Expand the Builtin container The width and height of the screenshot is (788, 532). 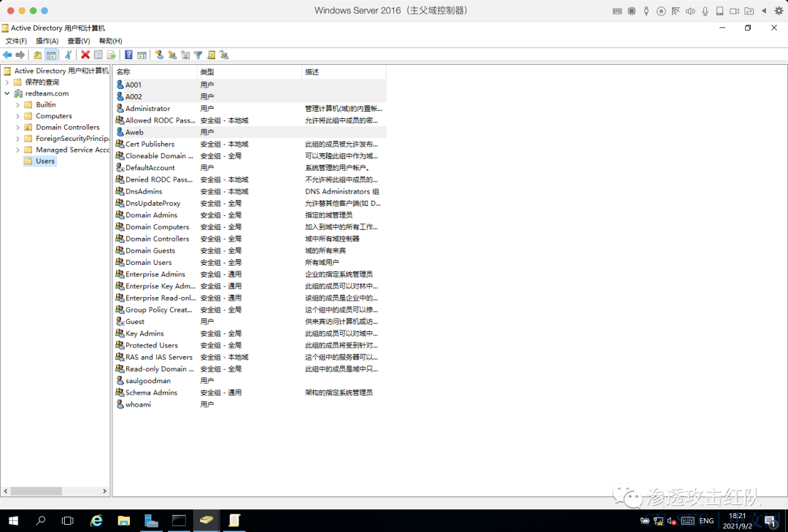pyautogui.click(x=18, y=104)
